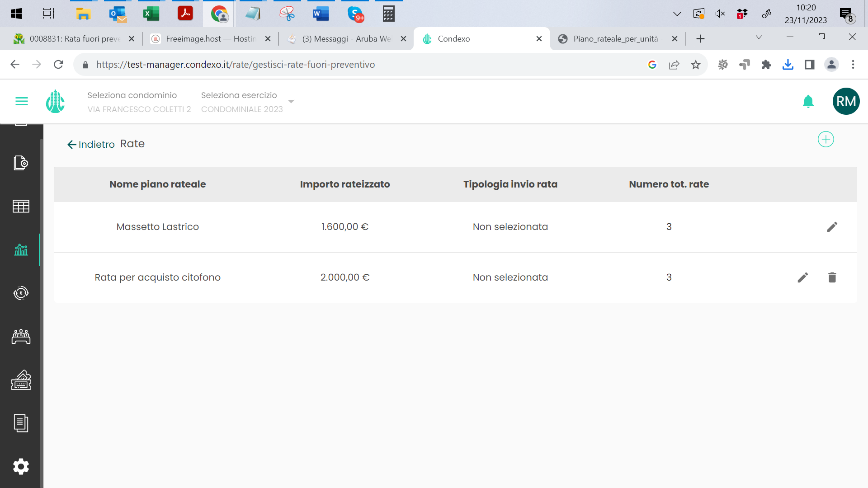Open browser extensions puzzle icon
Screen dimensions: 868x488
[x=766, y=65]
